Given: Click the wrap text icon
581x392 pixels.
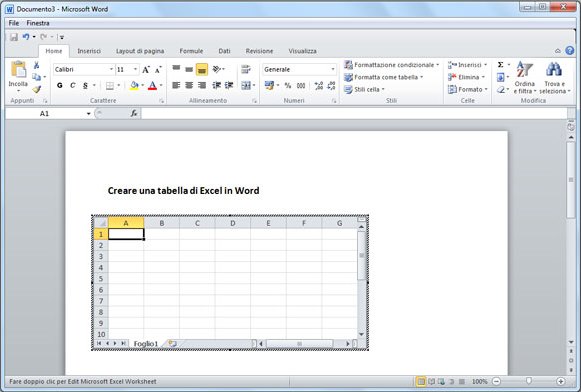Looking at the screenshot, I should 245,69.
